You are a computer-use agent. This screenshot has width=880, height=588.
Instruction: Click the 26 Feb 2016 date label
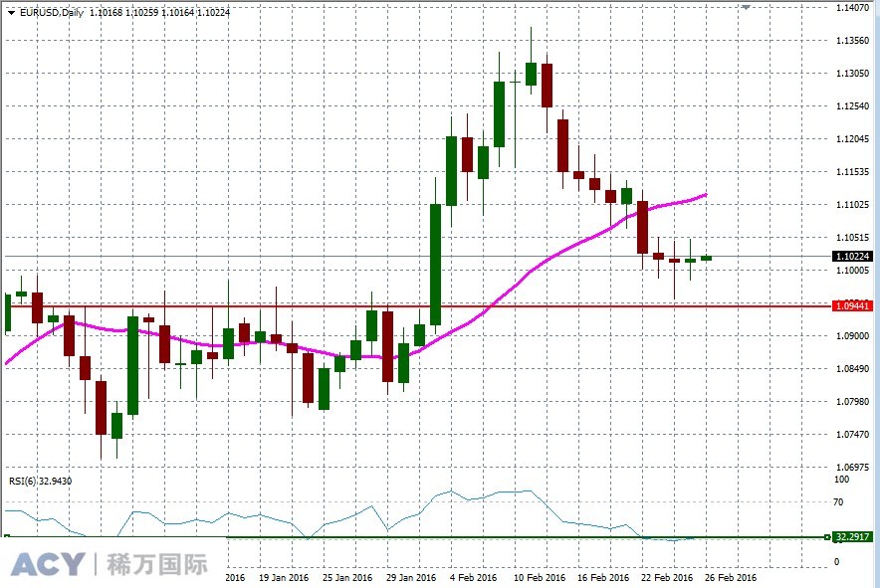(731, 577)
